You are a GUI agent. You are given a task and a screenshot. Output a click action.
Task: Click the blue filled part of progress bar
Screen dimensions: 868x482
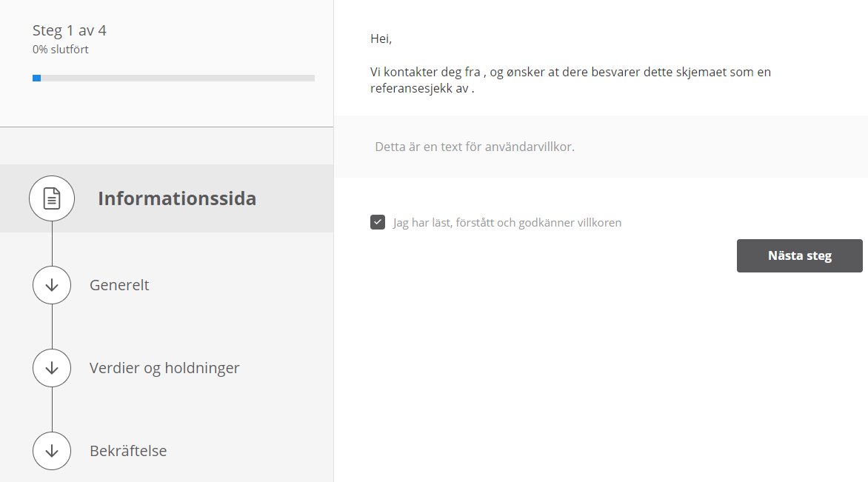click(36, 78)
